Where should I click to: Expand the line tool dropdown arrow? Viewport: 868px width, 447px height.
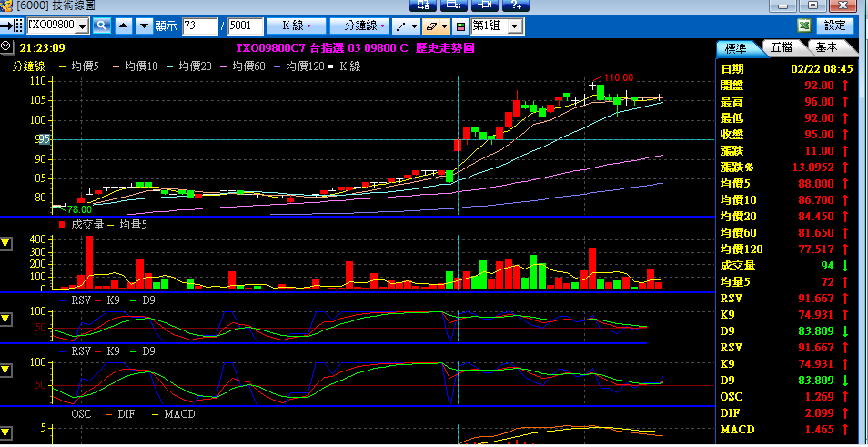(414, 26)
